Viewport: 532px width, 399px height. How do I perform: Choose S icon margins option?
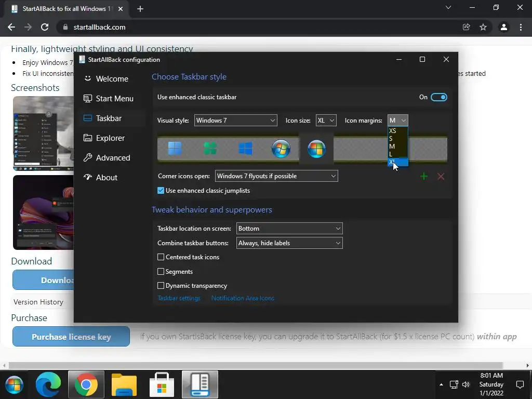(x=397, y=138)
